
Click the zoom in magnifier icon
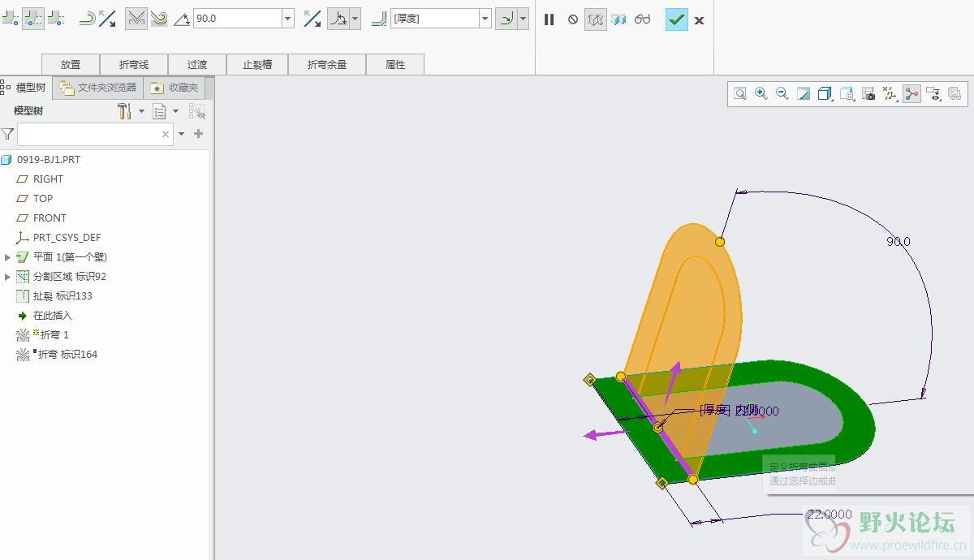click(x=761, y=93)
